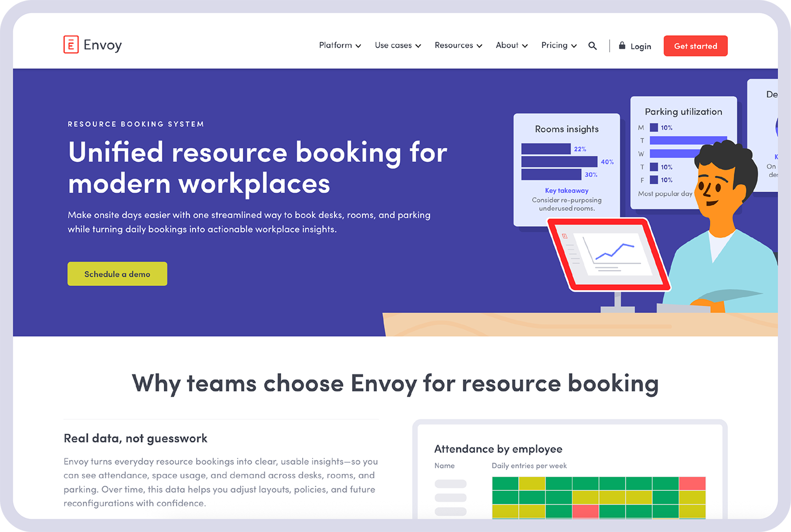Viewport: 791px width, 532px height.
Task: Expand the Resources dropdown menu
Action: tap(458, 46)
